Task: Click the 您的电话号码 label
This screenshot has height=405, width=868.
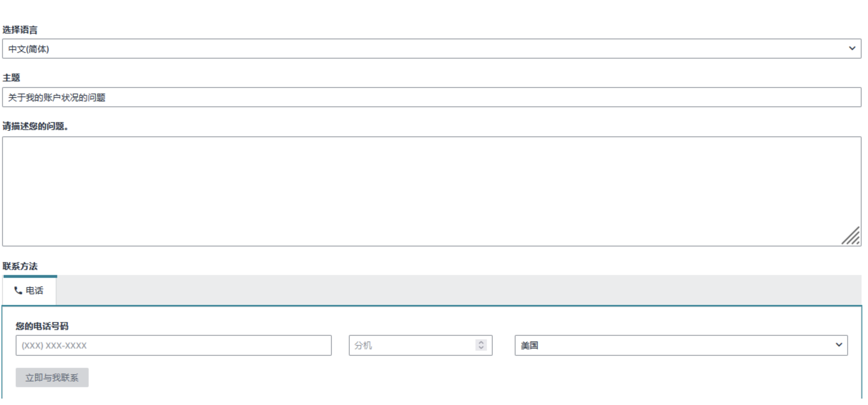Action: [x=42, y=326]
